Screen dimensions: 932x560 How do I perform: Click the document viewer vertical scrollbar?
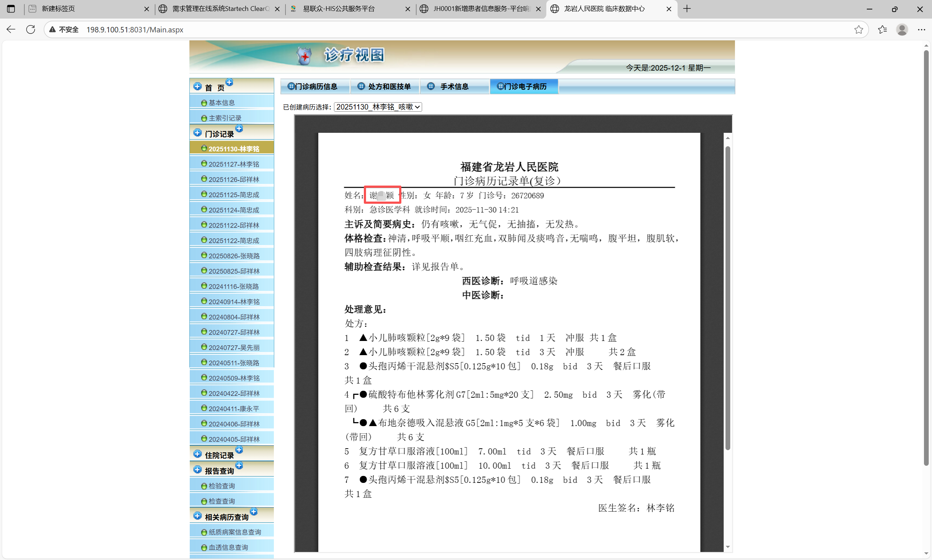coord(727,298)
